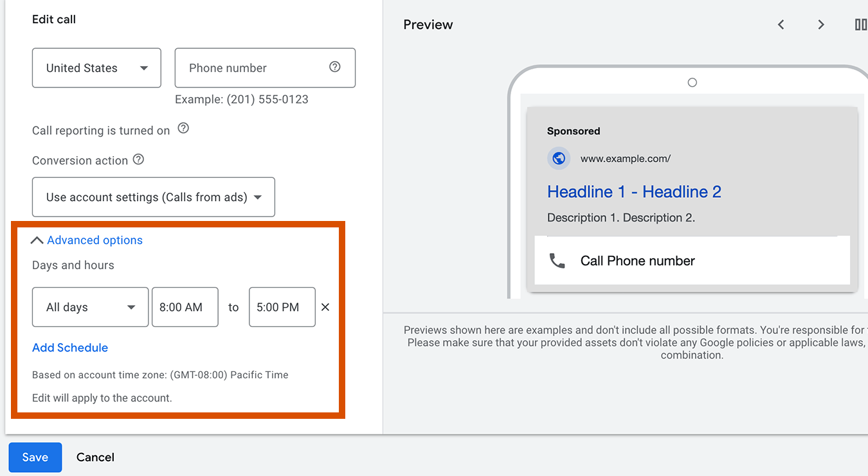The height and width of the screenshot is (476, 868).
Task: Open the United States country dropdown
Action: (96, 68)
